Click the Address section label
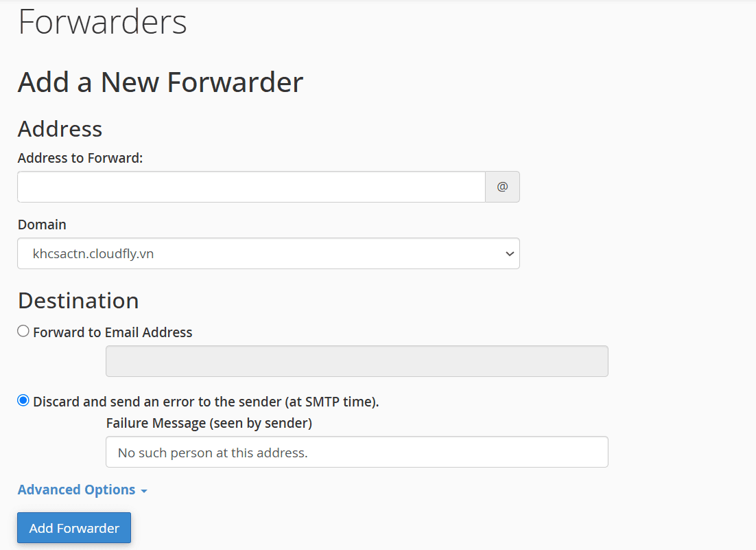Screen dimensions: 756x550 click(60, 129)
